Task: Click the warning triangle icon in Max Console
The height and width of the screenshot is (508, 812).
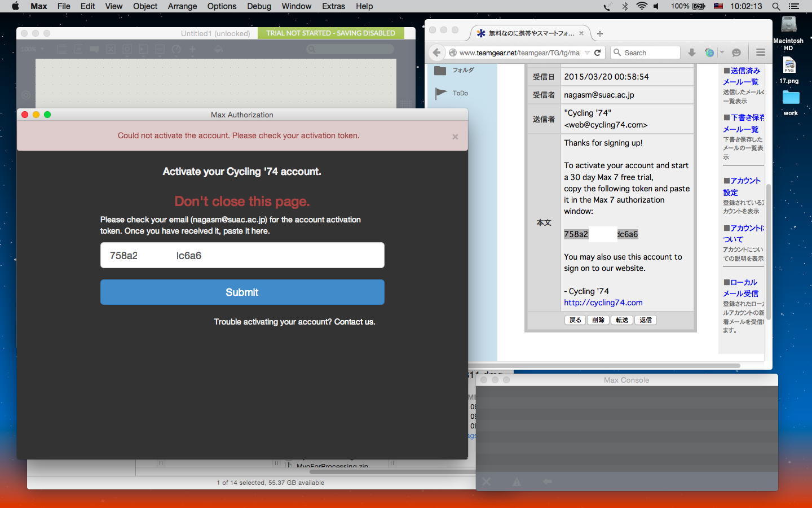Action: pos(517,481)
